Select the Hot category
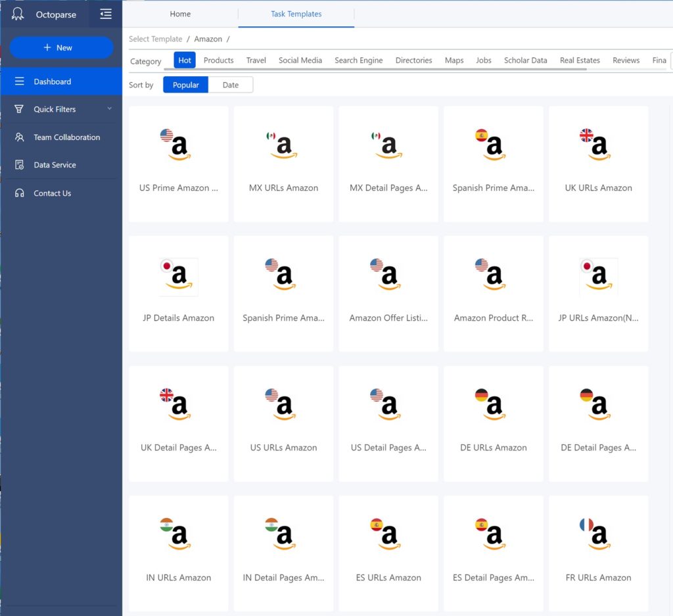 pos(185,60)
